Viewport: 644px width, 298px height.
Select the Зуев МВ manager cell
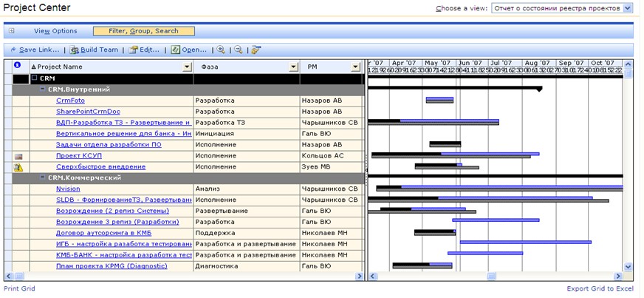click(x=332, y=167)
